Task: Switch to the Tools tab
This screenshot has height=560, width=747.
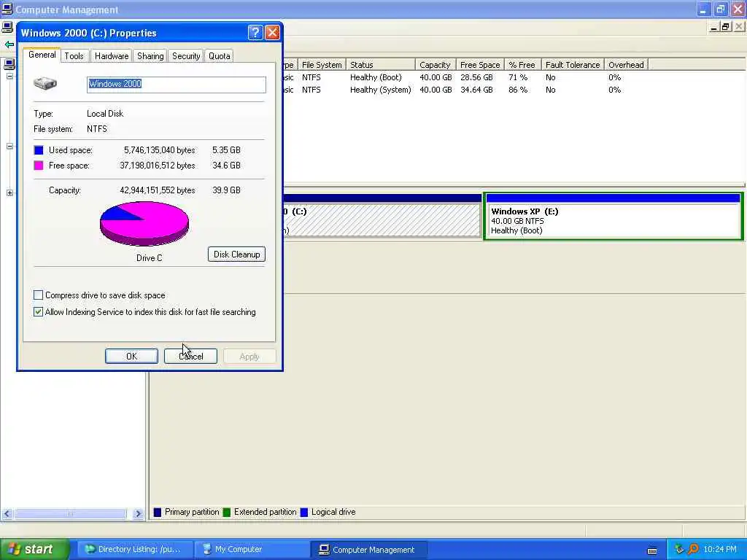Action: (x=74, y=56)
